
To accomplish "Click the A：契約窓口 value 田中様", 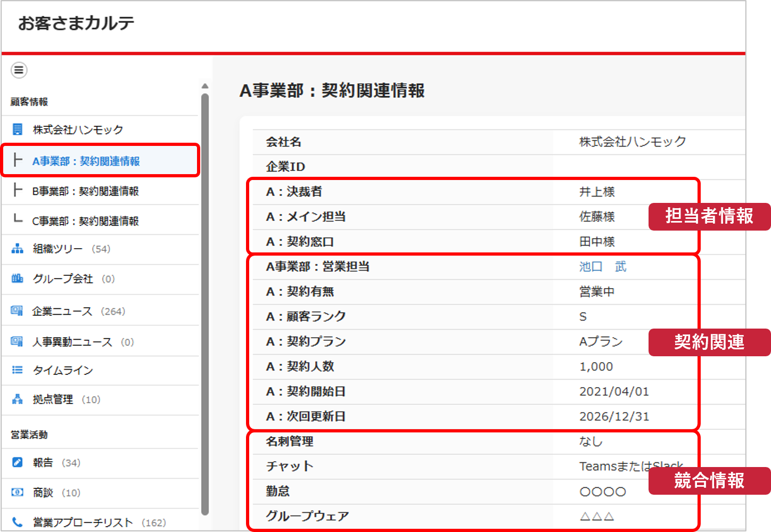I will click(x=597, y=242).
